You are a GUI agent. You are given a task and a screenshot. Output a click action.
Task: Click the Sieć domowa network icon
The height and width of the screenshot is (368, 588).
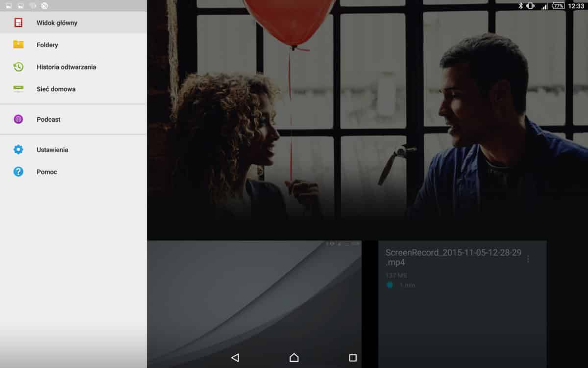18,89
